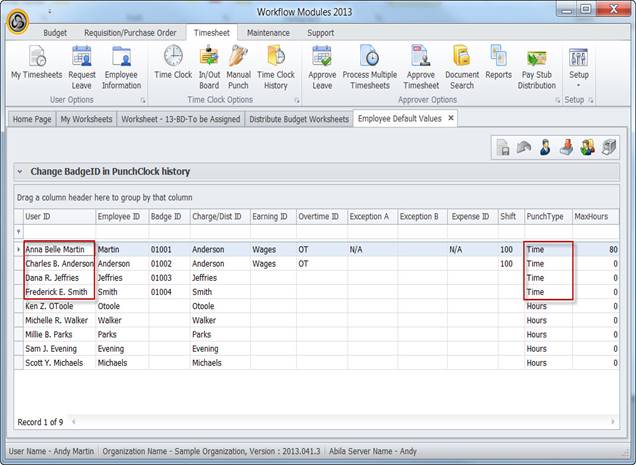Screen dimensions: 636x465
Task: Switch to the Budget ribbon tab
Action: click(x=55, y=32)
